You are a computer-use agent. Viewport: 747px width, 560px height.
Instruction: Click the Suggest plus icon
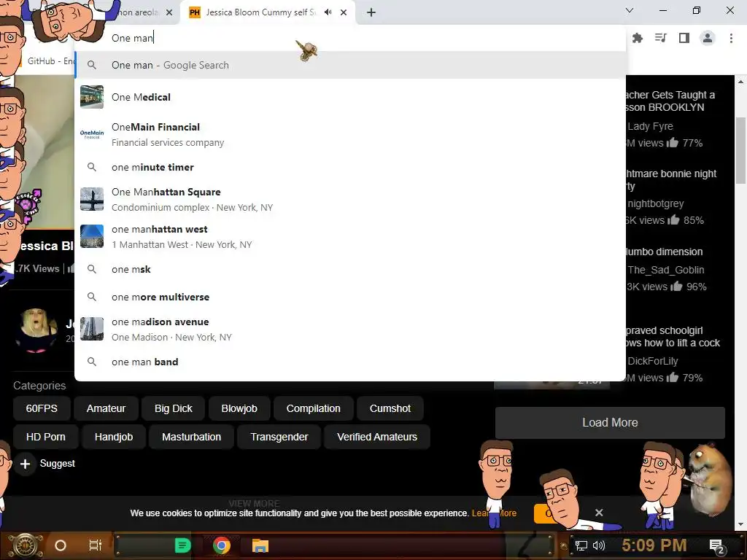tap(26, 464)
